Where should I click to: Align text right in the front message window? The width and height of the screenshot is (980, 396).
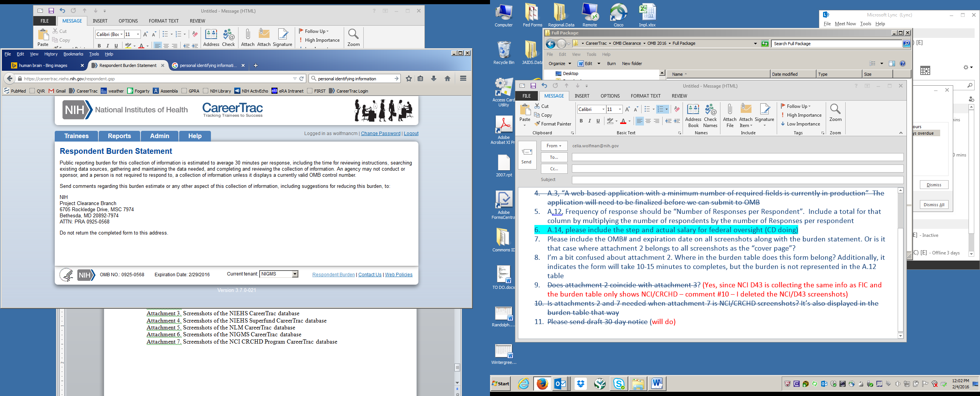pos(656,121)
